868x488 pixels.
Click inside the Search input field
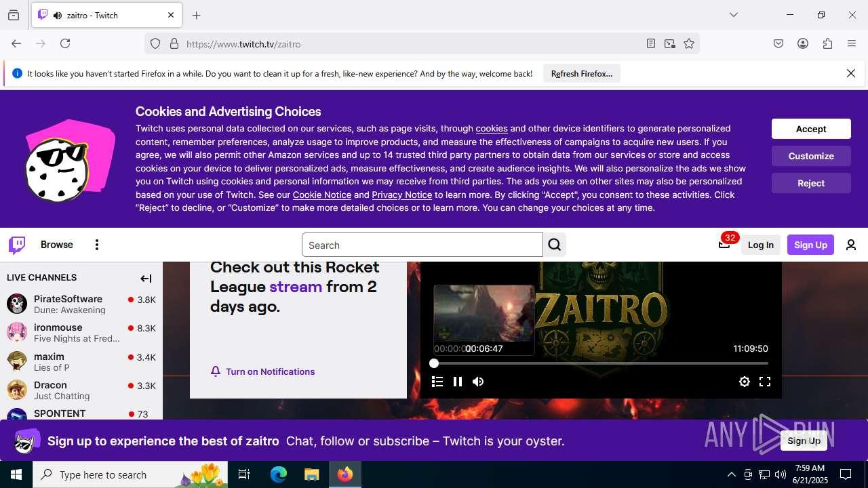coord(422,245)
